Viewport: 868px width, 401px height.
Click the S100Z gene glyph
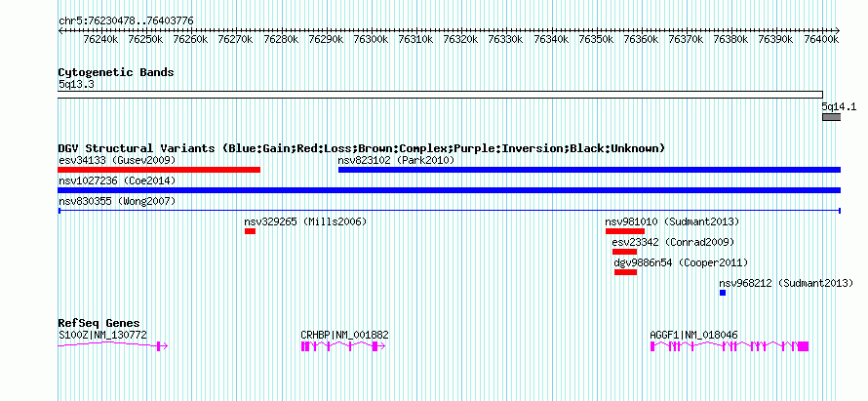pyautogui.click(x=113, y=346)
